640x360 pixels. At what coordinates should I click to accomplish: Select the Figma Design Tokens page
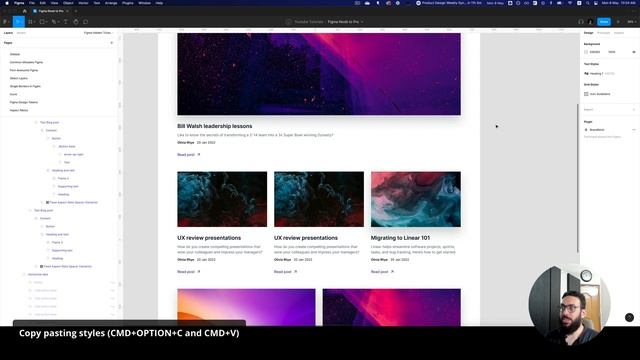[24, 102]
